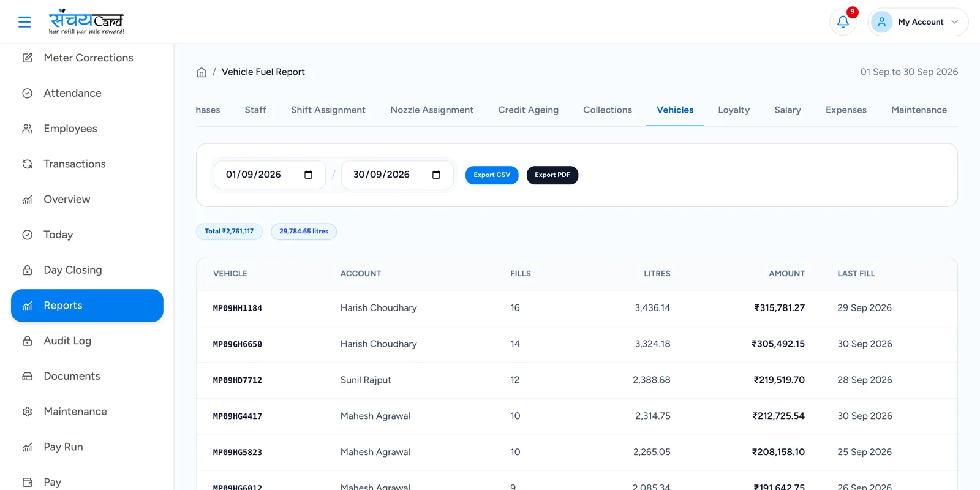Click the Transactions refresh icon
This screenshot has width=980, height=490.
coord(28,164)
